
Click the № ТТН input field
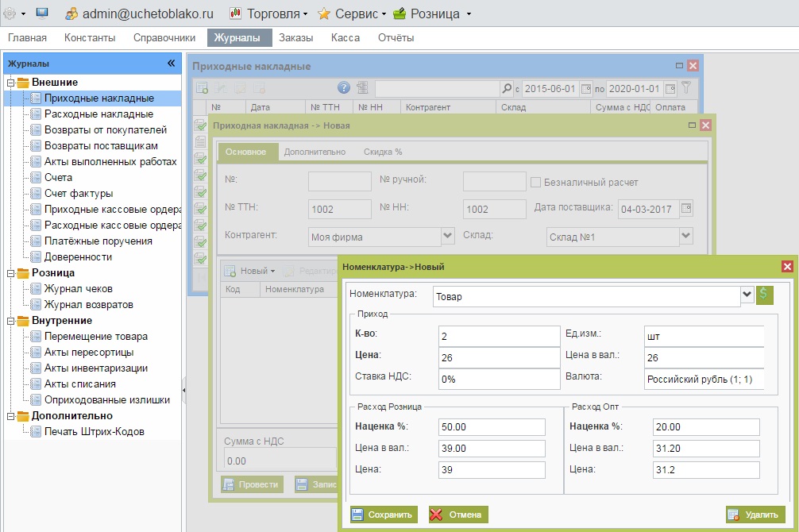[339, 209]
